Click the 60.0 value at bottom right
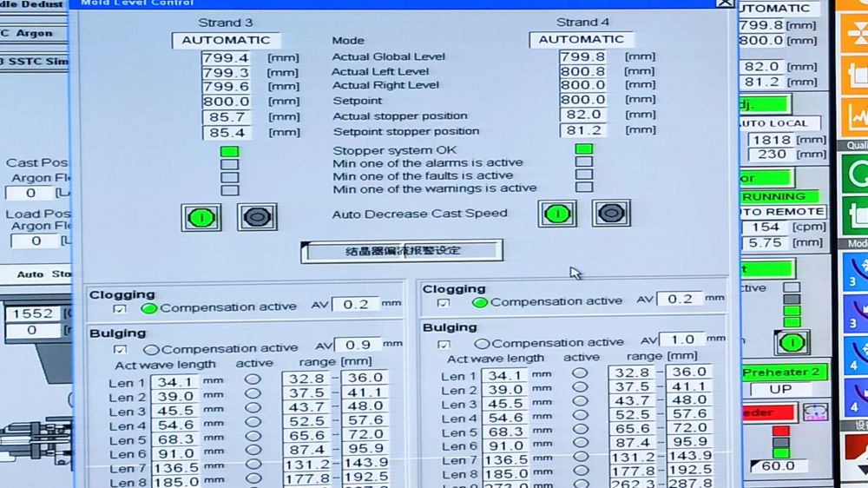Image resolution: width=868 pixels, height=488 pixels. tap(778, 466)
